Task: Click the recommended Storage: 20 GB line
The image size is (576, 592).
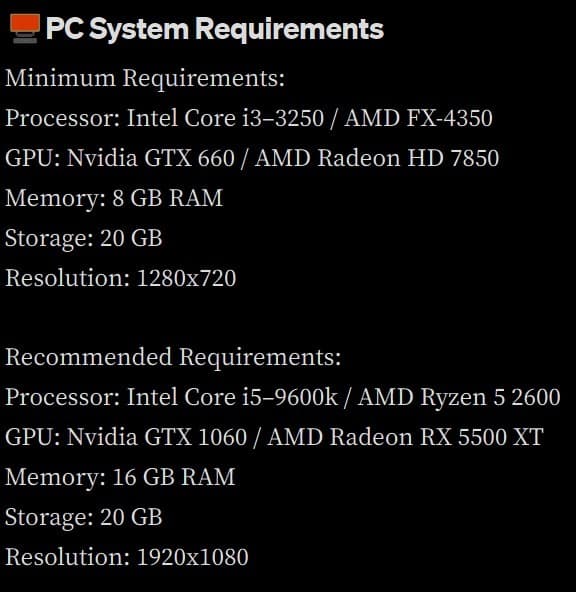Action: click(84, 517)
